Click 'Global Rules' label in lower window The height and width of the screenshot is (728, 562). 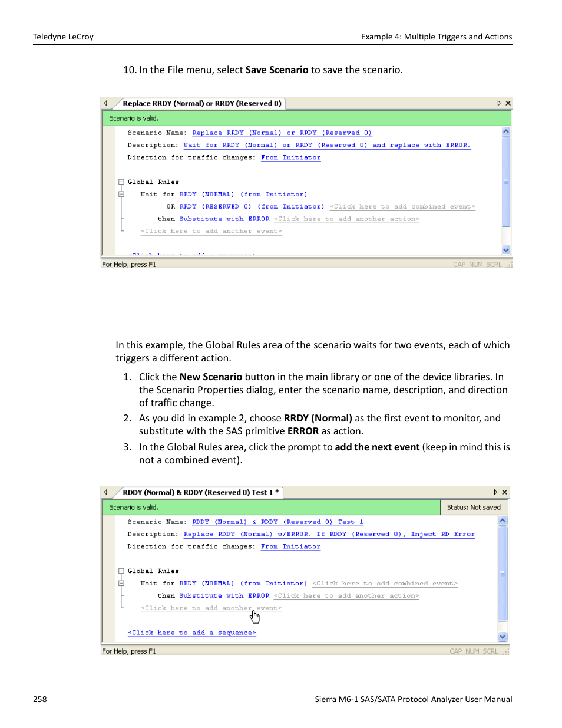click(153, 571)
